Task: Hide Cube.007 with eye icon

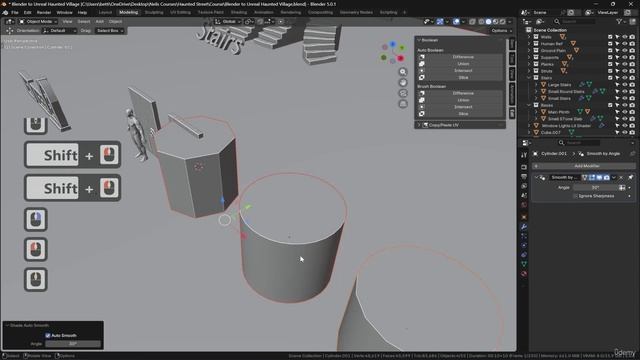Action: [x=624, y=133]
